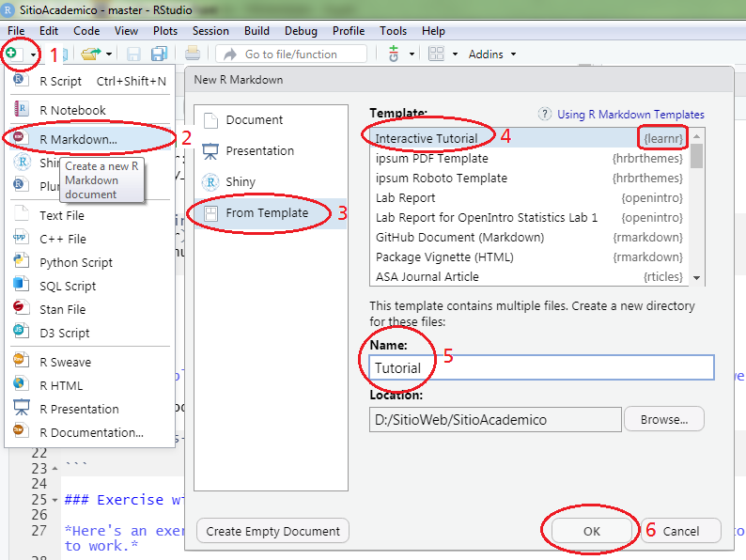Open the panes layout dropdown arrow
Image resolution: width=746 pixels, height=560 pixels.
(x=456, y=54)
